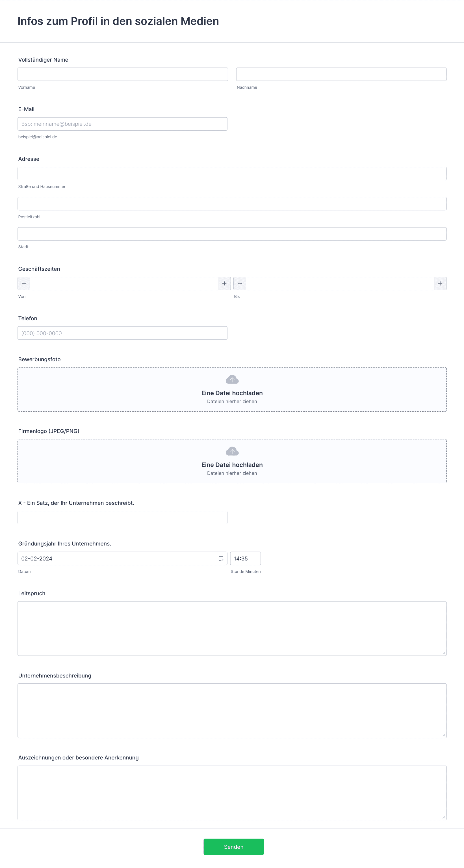This screenshot has height=868, width=464.
Task: Focus the Nachname input field
Action: pos(341,74)
